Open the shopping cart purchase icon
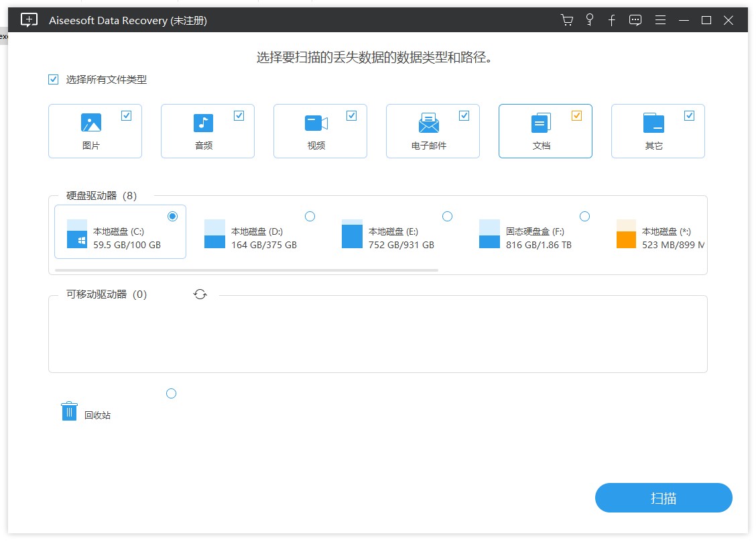Viewport: 756px width, 542px height. (567, 20)
